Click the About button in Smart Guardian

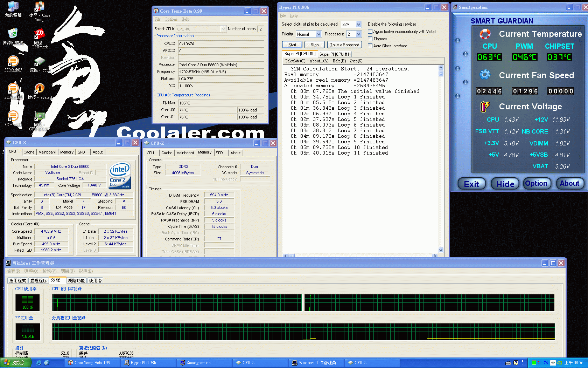pos(569,183)
